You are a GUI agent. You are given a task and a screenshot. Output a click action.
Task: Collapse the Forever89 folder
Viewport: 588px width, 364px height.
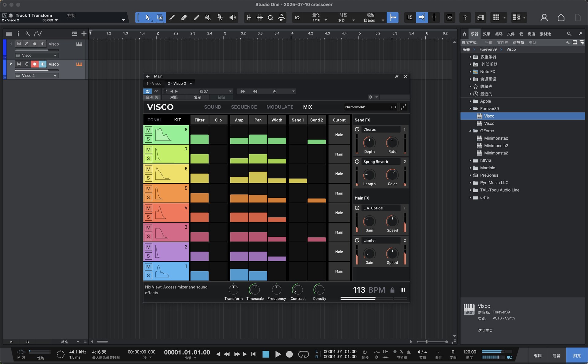pyautogui.click(x=470, y=109)
